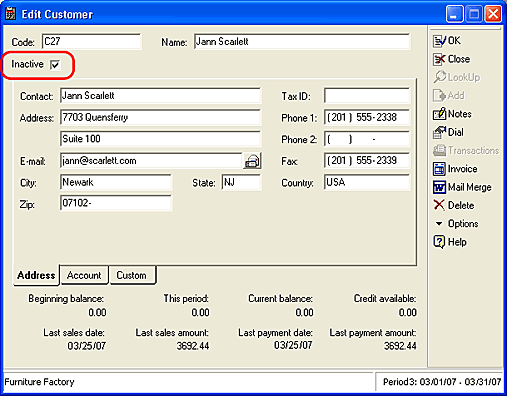Click the Credit available value
The width and height of the screenshot is (507, 396).
[408, 312]
